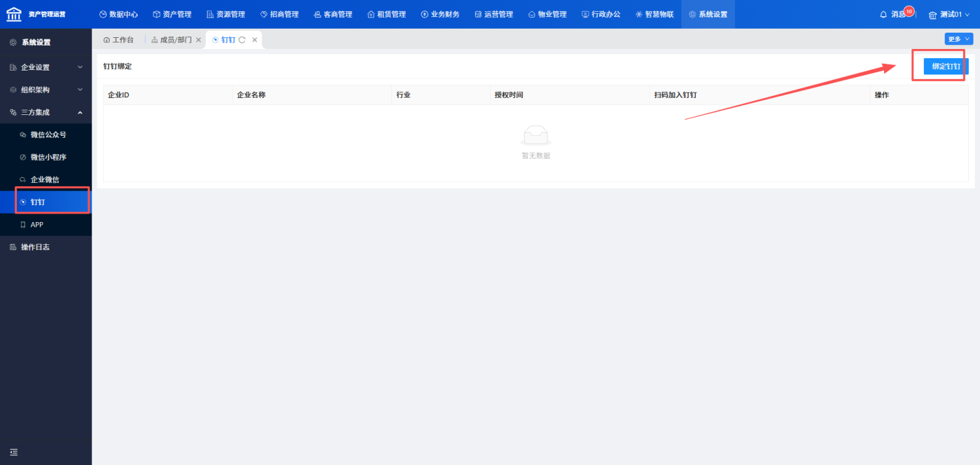This screenshot has height=465, width=980.
Task: Open the 物业管理 top menu
Action: click(547, 14)
